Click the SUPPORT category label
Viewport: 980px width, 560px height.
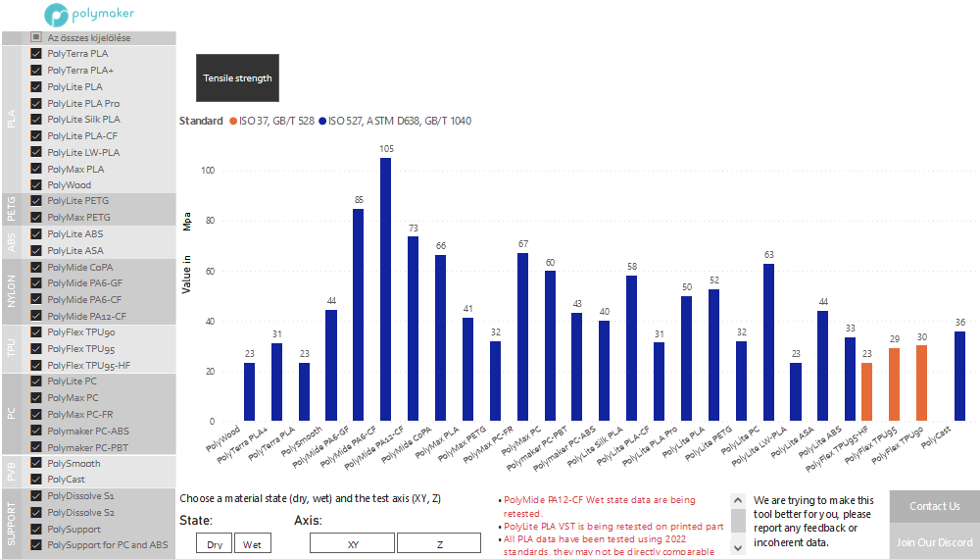pos(11,523)
